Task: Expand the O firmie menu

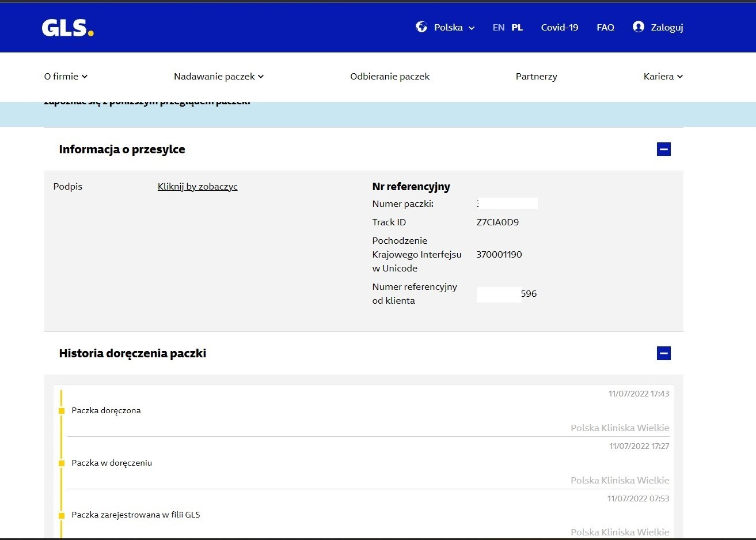Action: pyautogui.click(x=66, y=76)
